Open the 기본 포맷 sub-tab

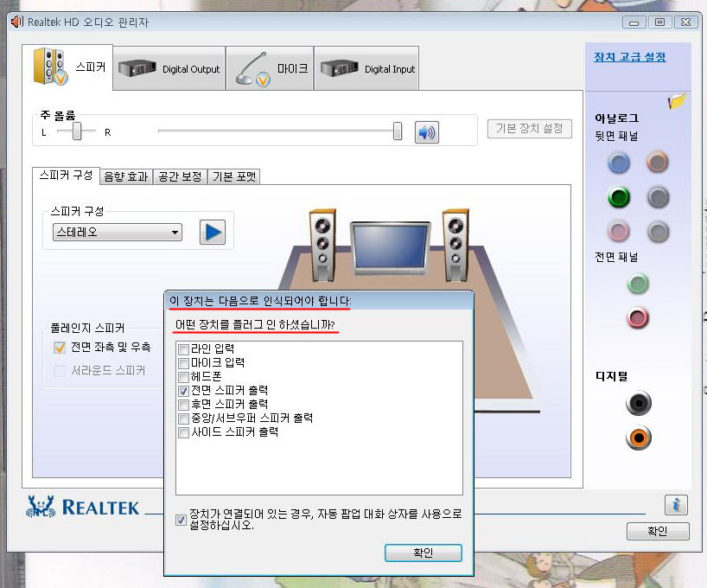point(234,176)
